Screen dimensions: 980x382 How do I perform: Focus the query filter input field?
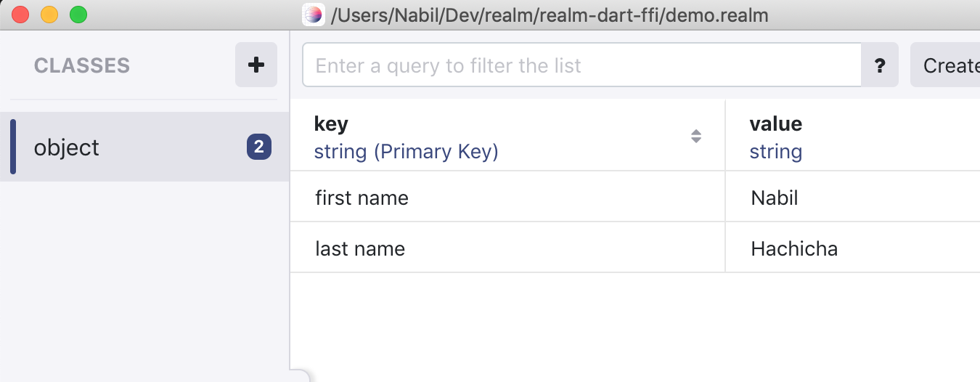pyautogui.click(x=582, y=65)
